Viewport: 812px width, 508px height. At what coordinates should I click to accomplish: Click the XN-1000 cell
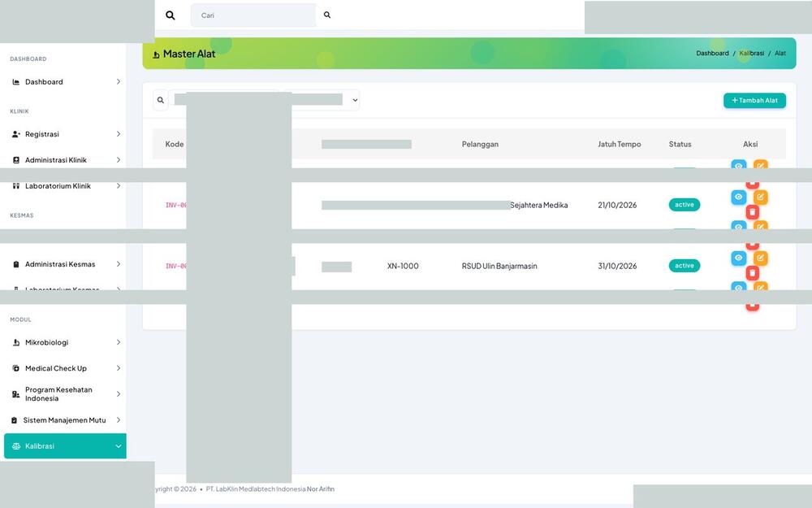403,266
